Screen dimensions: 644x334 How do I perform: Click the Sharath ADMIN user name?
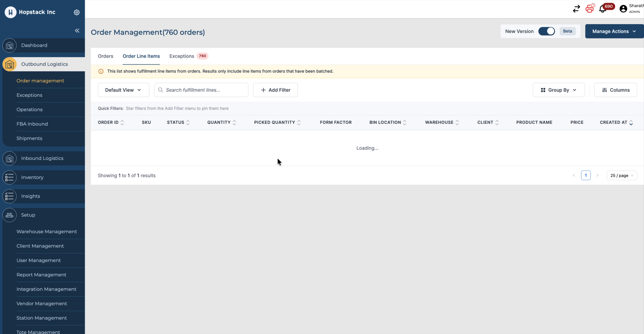tap(636, 8)
